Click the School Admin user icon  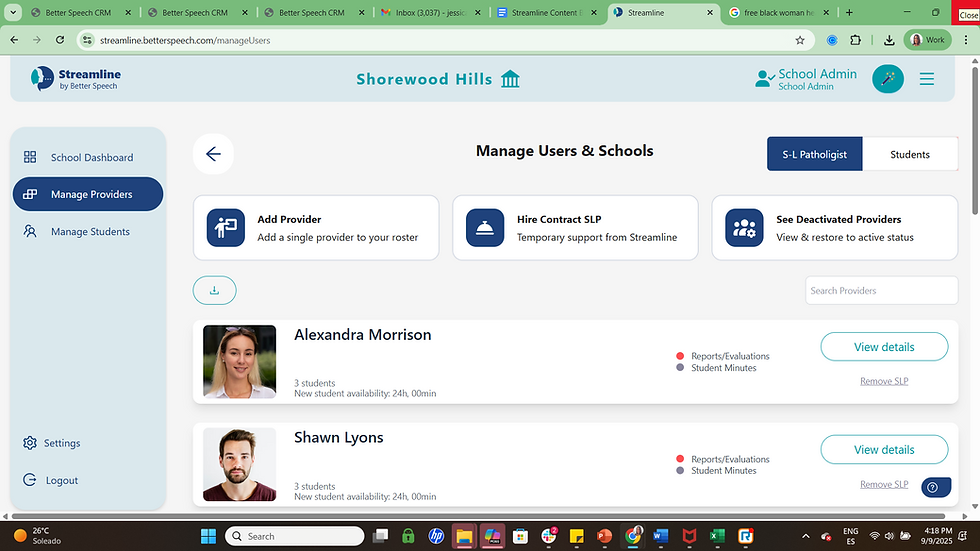[x=764, y=79]
